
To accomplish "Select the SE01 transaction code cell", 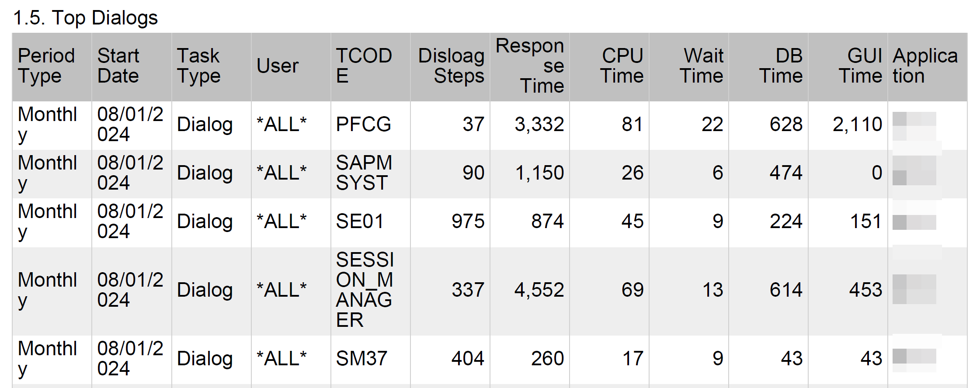I will point(359,222).
